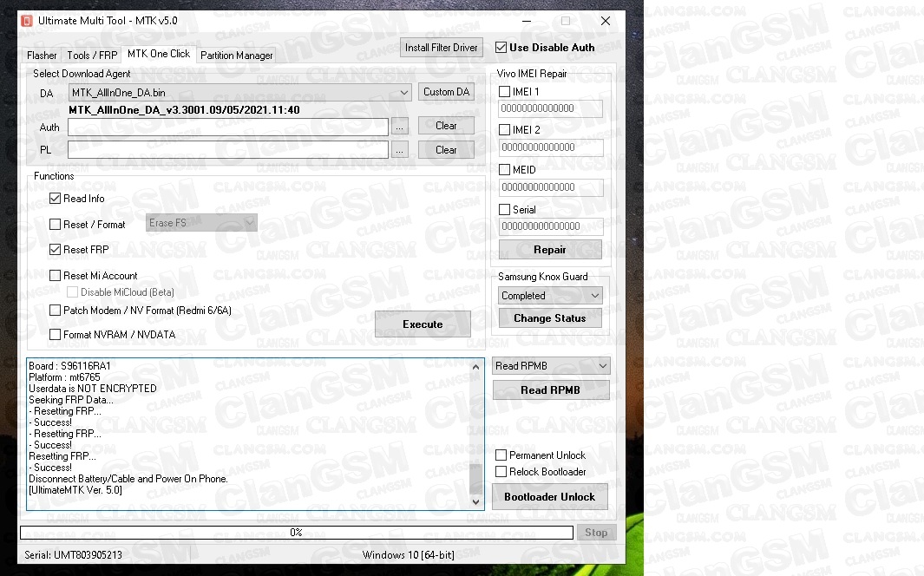Expand the Read RPMB dropdown
924x576 pixels.
(550, 366)
